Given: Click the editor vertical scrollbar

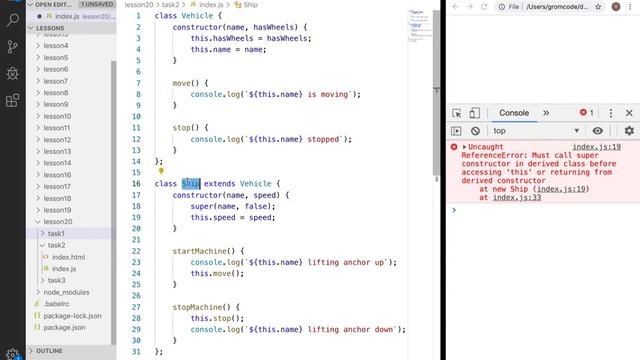Looking at the screenshot, I should 436,93.
